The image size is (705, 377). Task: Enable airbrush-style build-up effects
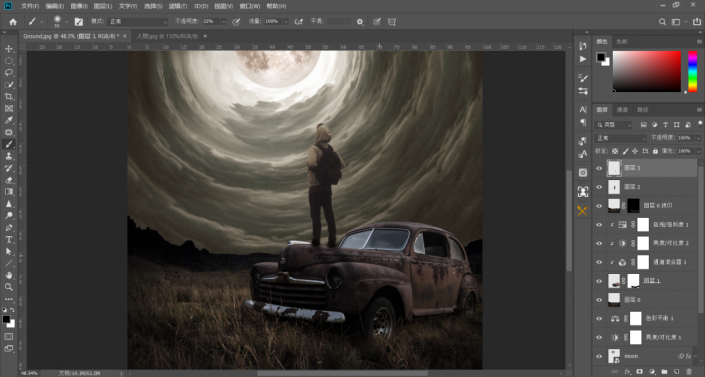[x=298, y=22]
